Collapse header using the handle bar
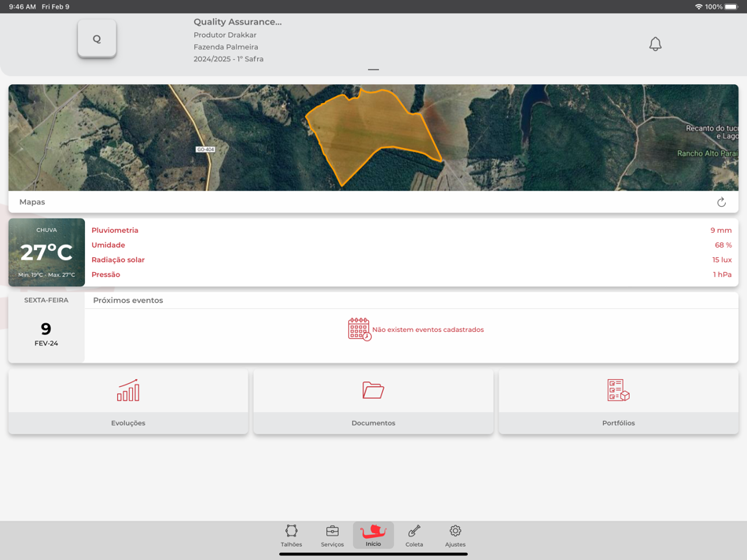Screen dimensions: 747x560 (x=373, y=69)
